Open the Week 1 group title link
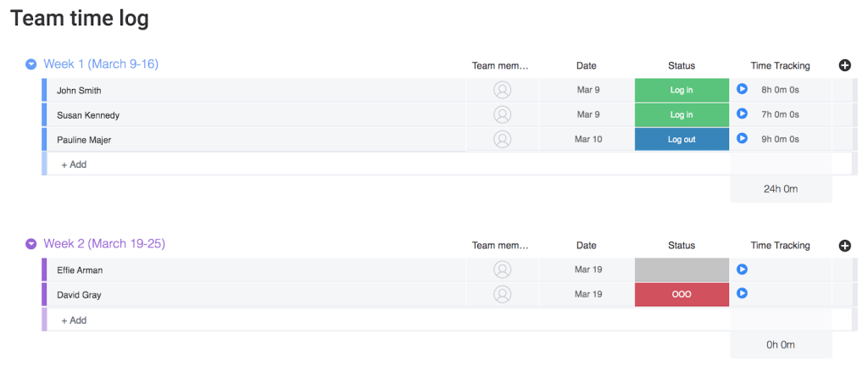Viewport: 868px width, 367px height. [x=101, y=64]
